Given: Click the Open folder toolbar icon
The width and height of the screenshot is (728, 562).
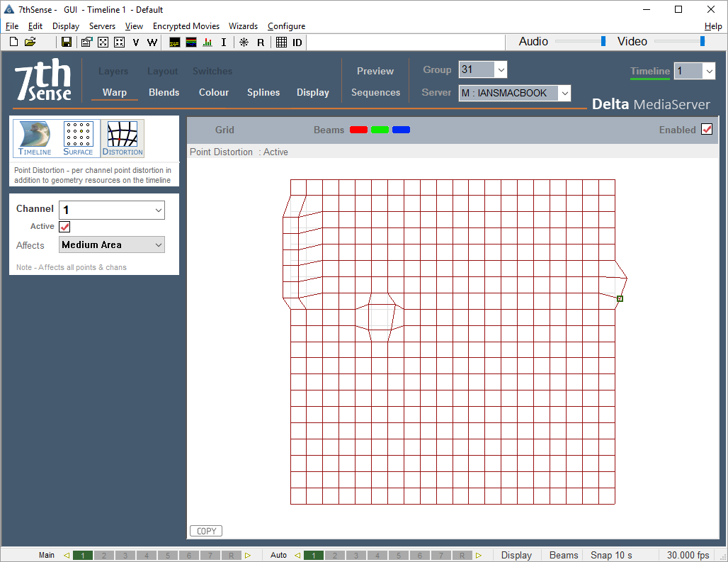Looking at the screenshot, I should click(x=30, y=43).
